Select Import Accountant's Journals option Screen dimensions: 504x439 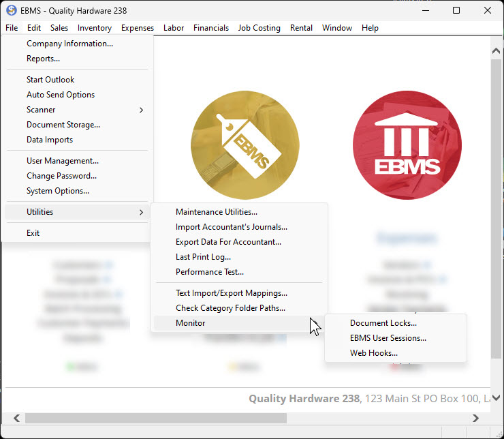coord(231,227)
